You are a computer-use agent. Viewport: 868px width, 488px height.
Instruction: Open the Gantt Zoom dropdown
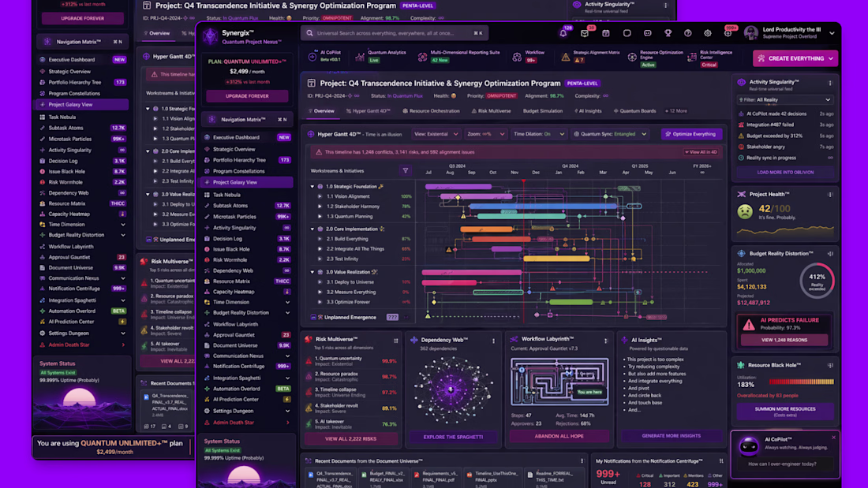pos(485,134)
